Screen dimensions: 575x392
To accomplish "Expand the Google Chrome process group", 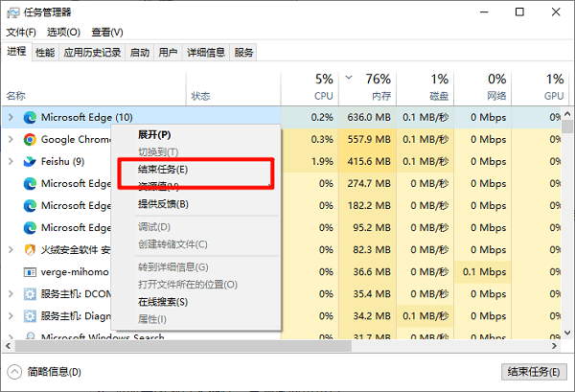I will pyautogui.click(x=11, y=139).
